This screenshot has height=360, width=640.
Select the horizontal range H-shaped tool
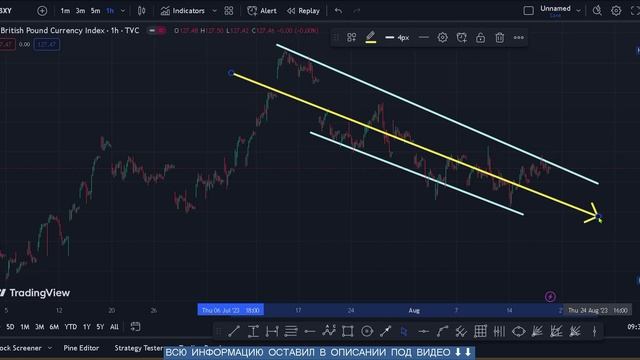coord(272,331)
